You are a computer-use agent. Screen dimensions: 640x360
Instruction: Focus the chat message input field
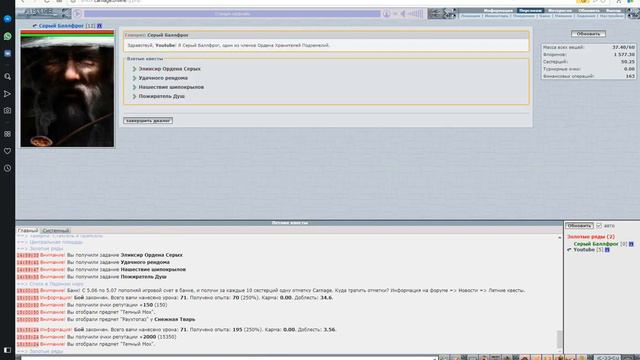pyautogui.click(x=229, y=358)
